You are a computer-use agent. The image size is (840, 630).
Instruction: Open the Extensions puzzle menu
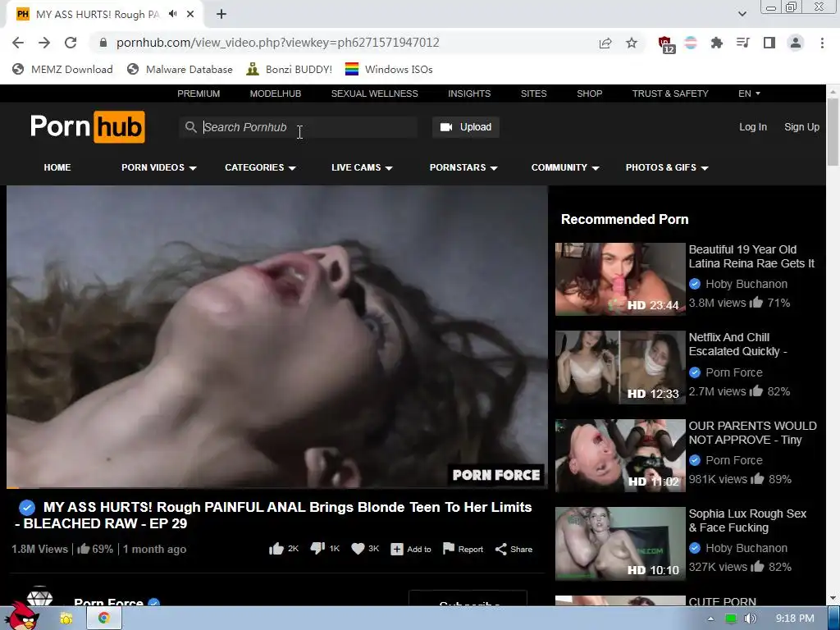(716, 43)
